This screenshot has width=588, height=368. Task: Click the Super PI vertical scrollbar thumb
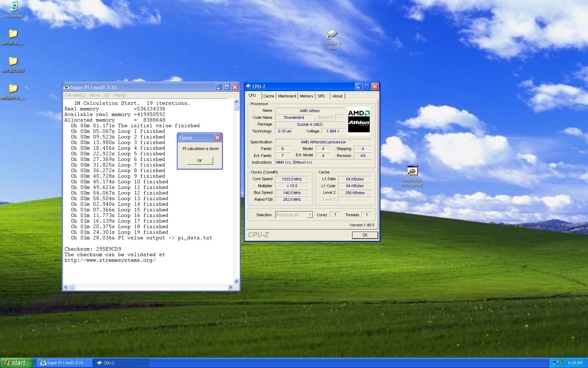[236, 108]
